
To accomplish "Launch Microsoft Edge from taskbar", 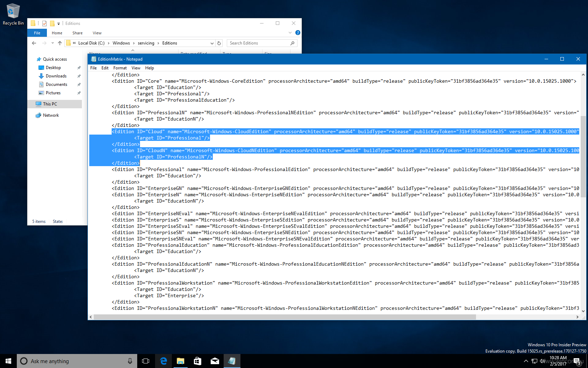I will 163,361.
